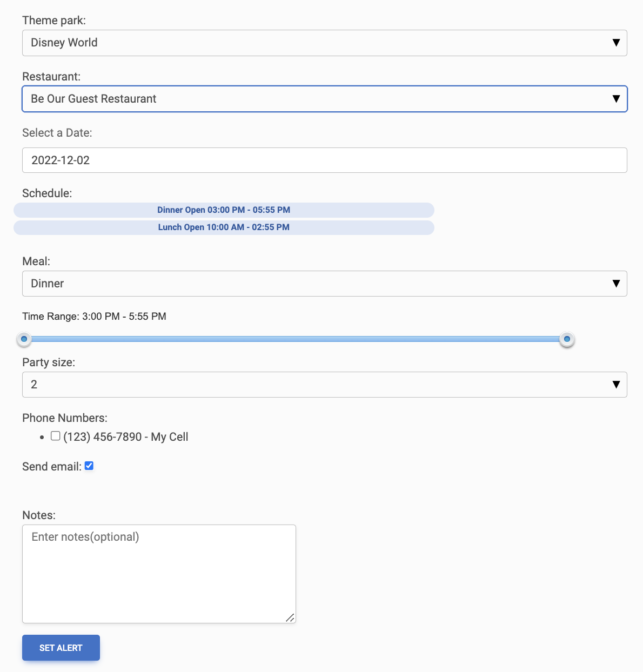Select the Dinner Open 03:00 PM schedule bar

(224, 210)
